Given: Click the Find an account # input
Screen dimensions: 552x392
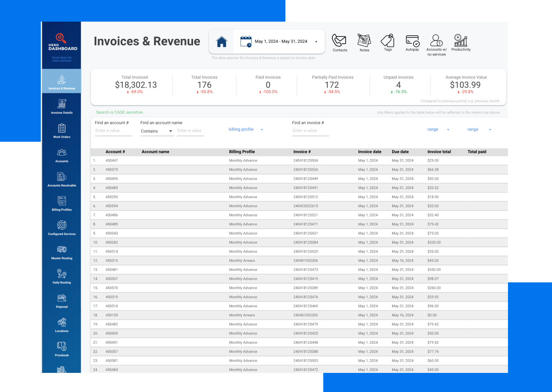Looking at the screenshot, I should (113, 131).
